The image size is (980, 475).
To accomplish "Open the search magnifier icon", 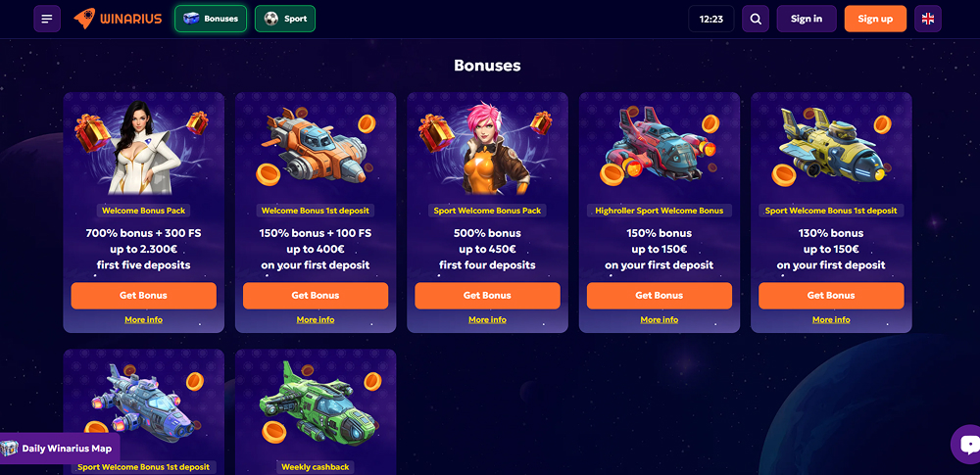I will click(x=756, y=19).
